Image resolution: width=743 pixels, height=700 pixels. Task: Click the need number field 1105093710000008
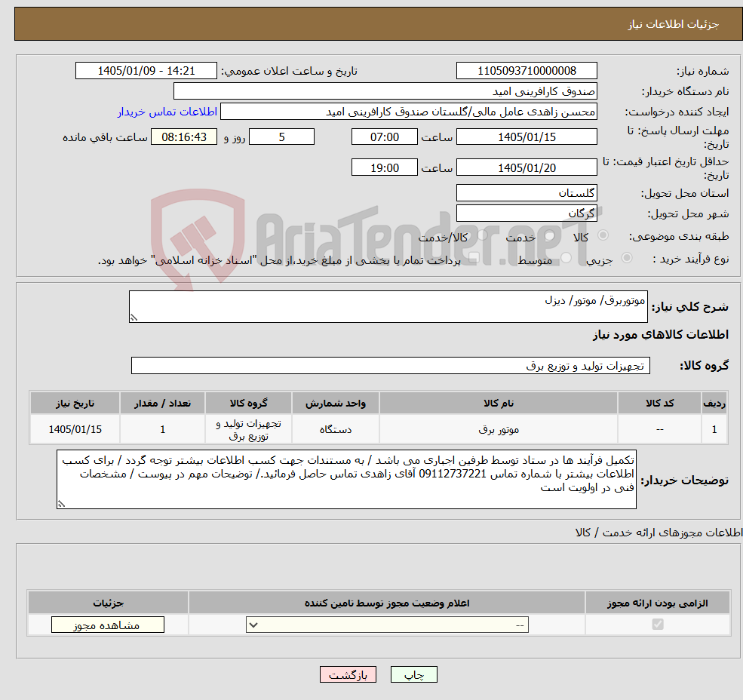click(527, 71)
